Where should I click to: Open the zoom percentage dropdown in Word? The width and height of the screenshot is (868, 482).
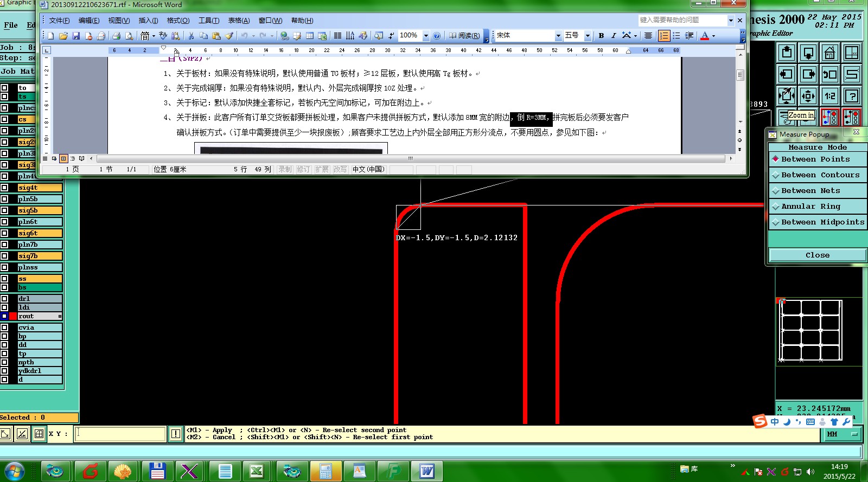(x=426, y=36)
